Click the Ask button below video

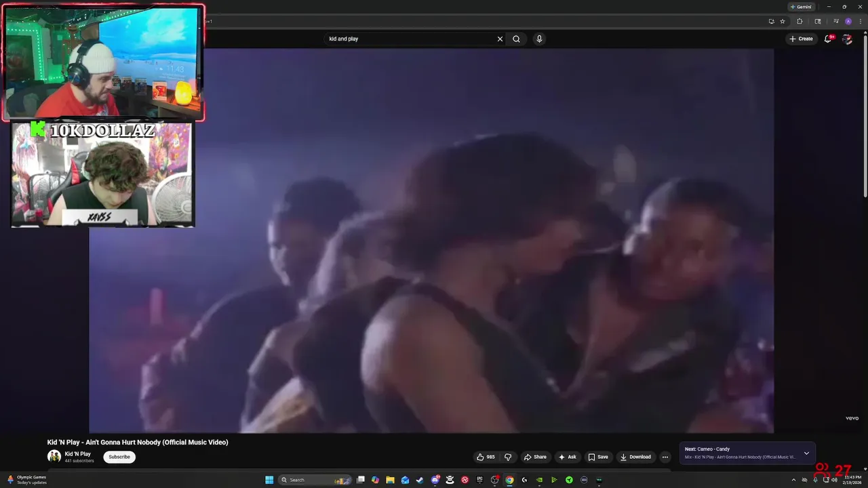click(x=567, y=457)
